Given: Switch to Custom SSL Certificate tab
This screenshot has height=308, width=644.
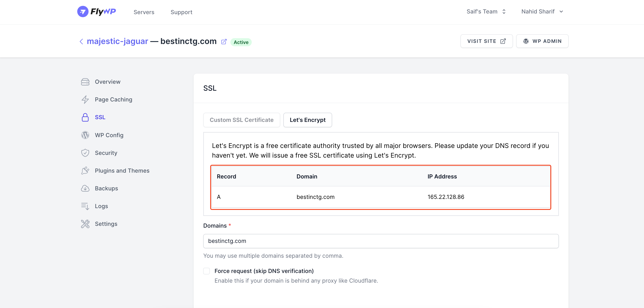Looking at the screenshot, I should tap(242, 120).
